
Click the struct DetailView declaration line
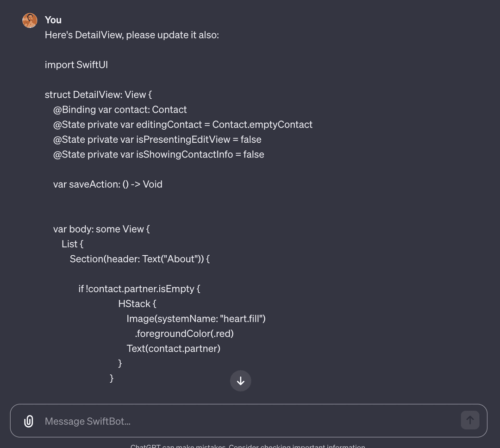[97, 94]
